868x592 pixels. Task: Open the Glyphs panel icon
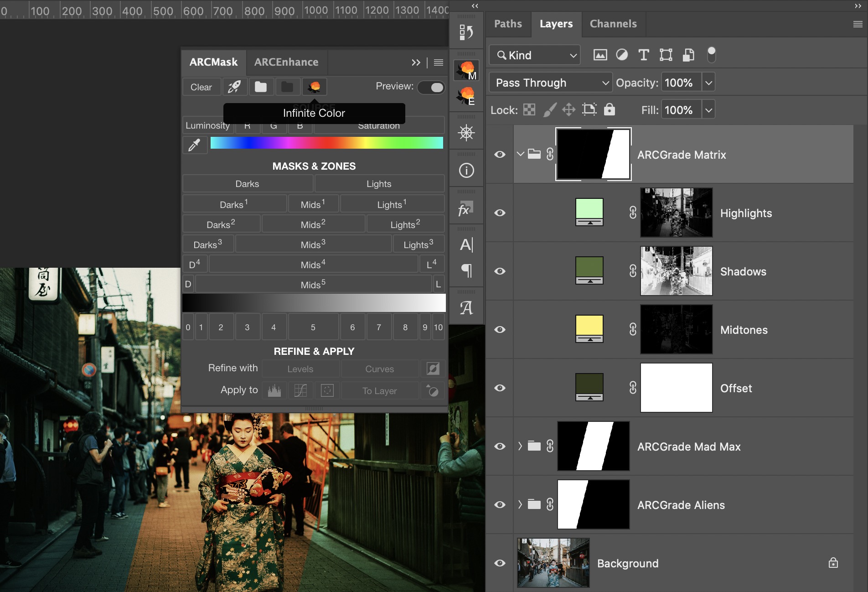point(466,308)
